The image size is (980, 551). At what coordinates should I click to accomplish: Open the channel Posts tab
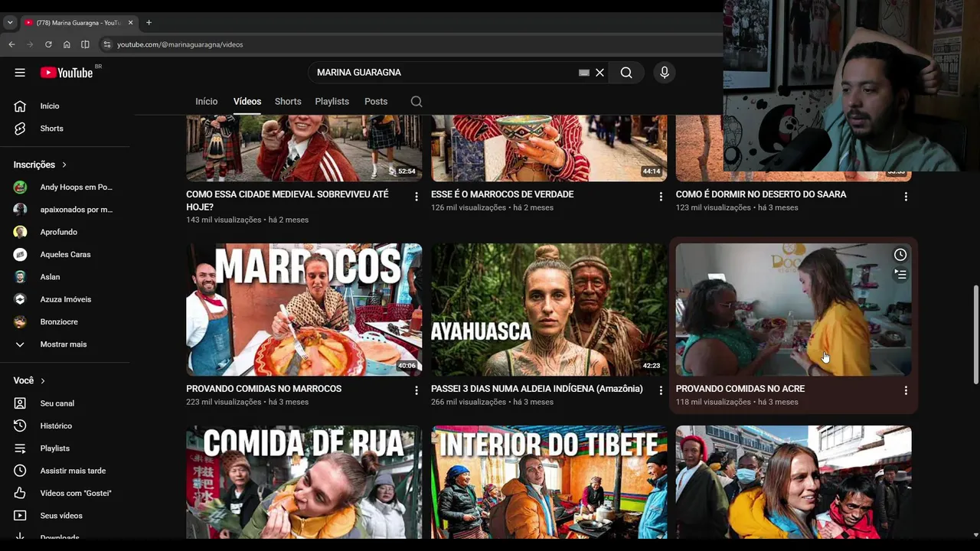tap(376, 102)
